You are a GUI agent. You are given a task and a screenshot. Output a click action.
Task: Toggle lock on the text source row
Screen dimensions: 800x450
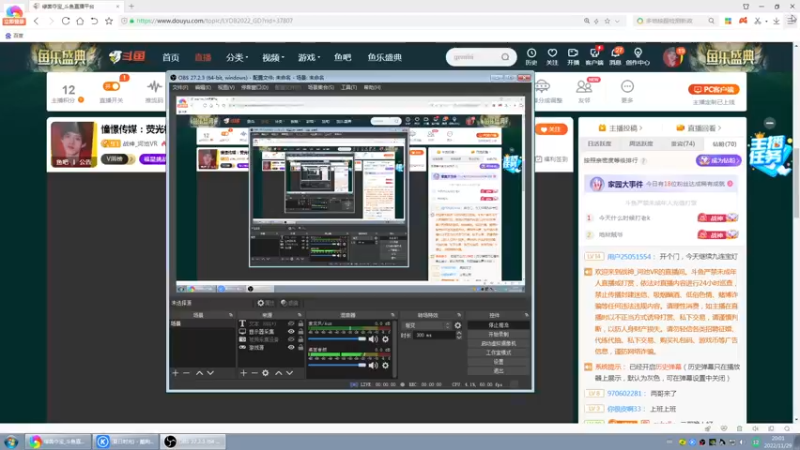point(301,323)
